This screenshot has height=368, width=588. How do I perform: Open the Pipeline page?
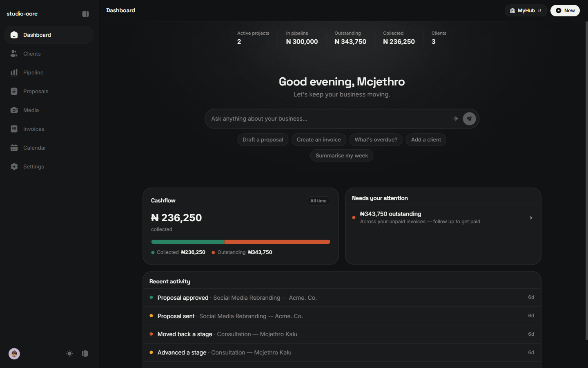(x=49, y=72)
